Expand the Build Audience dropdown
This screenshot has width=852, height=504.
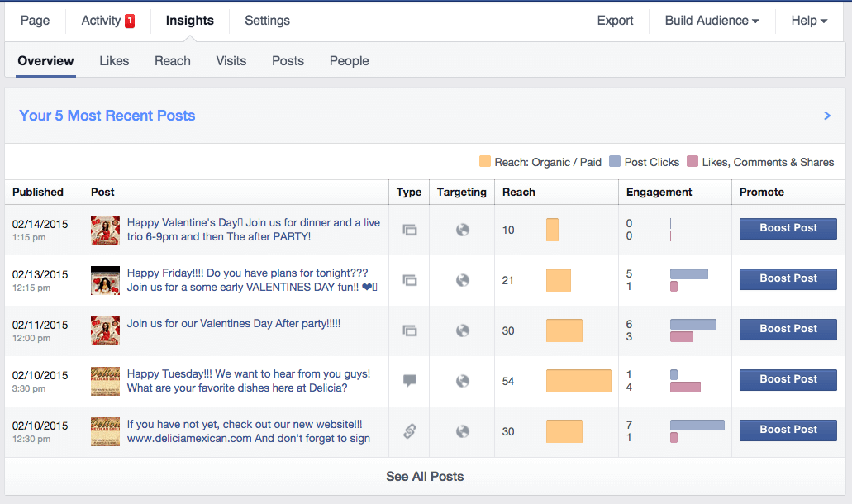point(712,21)
